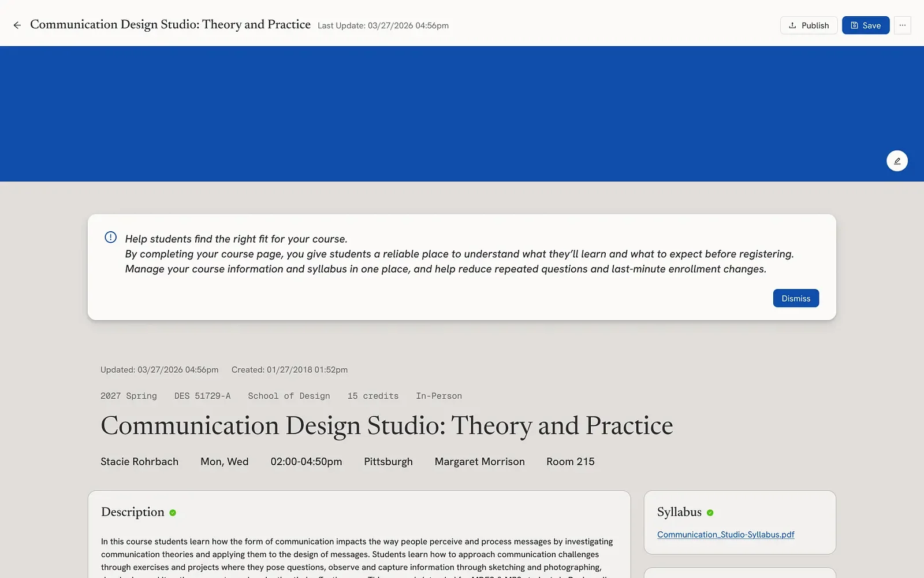Click the Description section heading
This screenshot has width=924, height=578.
coord(133,512)
